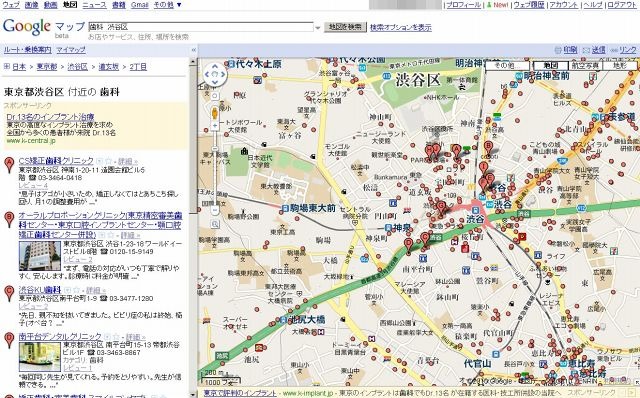Screen dimensions: 640x398
Task: Focus the search field containing 歯科 渋谷区
Action: point(201,27)
